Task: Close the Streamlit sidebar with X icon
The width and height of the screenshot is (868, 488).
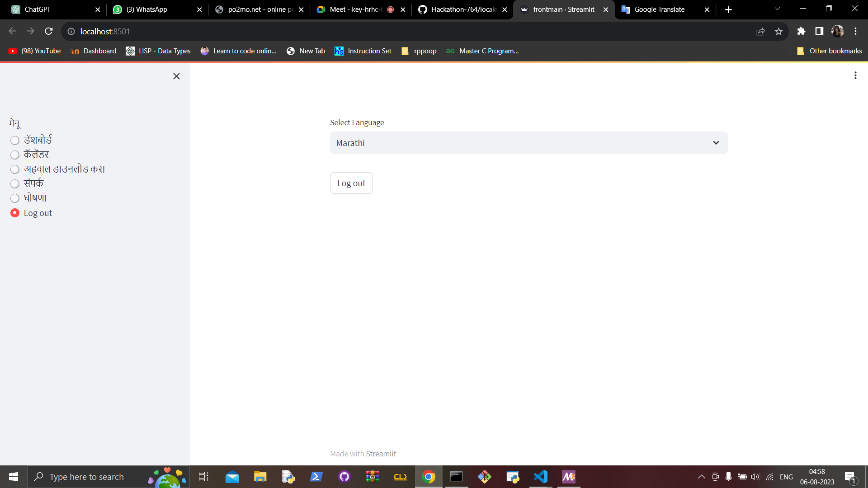Action: (176, 76)
